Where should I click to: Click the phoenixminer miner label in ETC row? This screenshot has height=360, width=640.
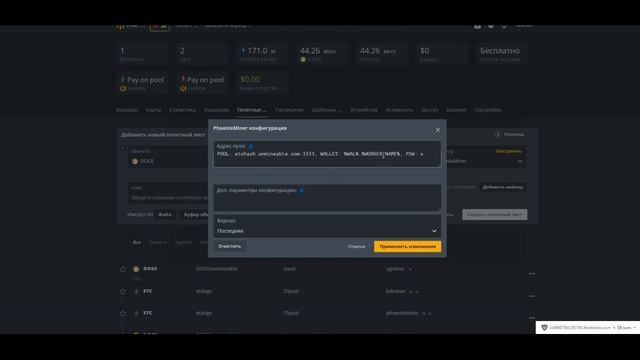(402, 313)
